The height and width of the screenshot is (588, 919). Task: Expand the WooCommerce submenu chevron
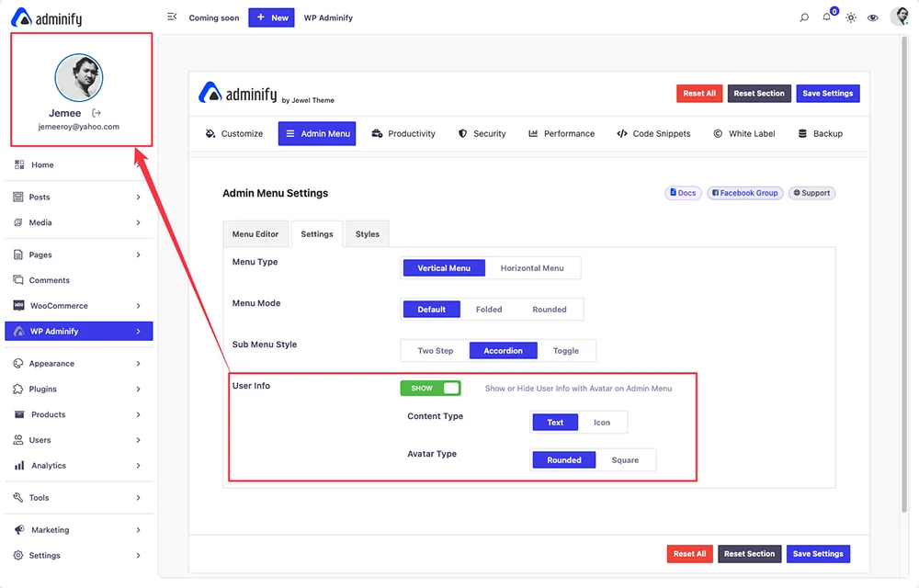[139, 306]
